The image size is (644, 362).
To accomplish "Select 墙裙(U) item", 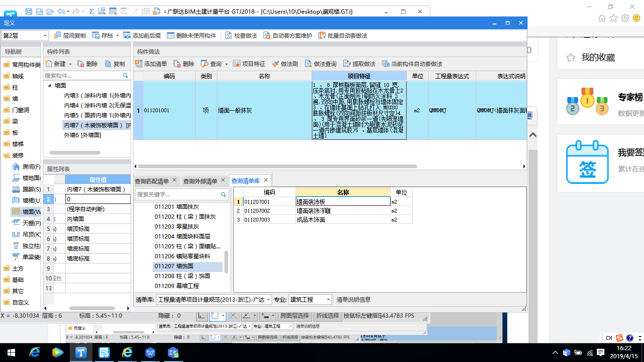I will coord(26,200).
